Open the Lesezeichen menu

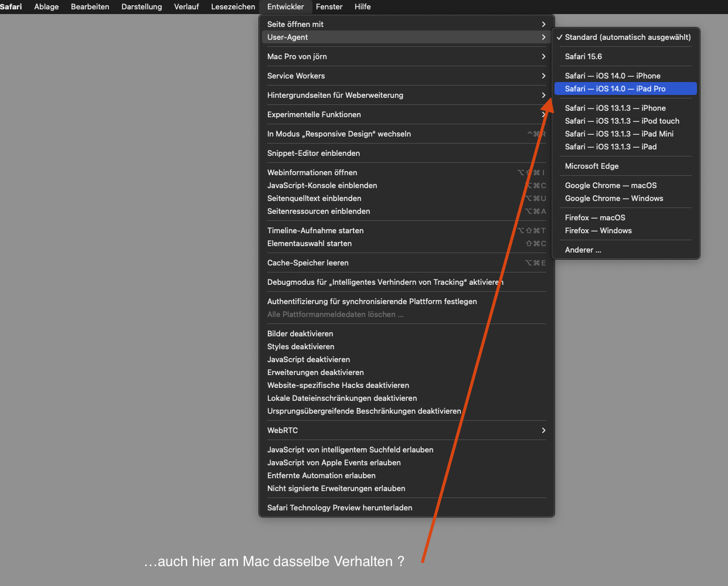click(x=233, y=6)
